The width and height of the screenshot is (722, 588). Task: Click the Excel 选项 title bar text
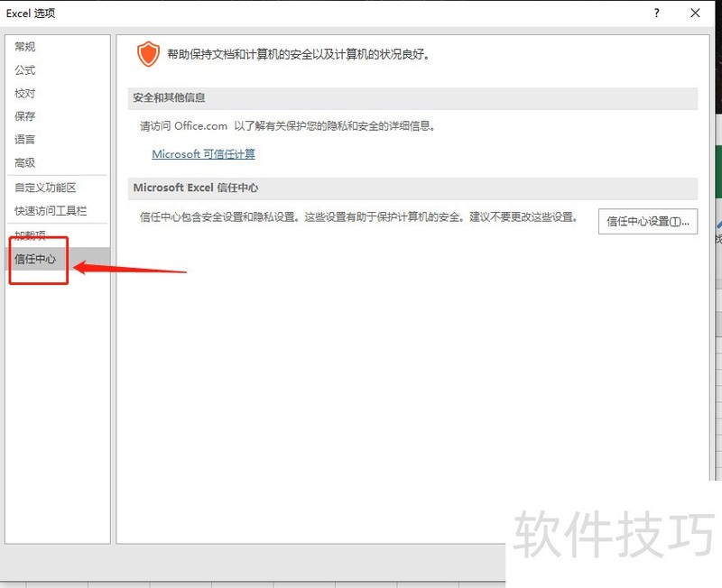(31, 13)
